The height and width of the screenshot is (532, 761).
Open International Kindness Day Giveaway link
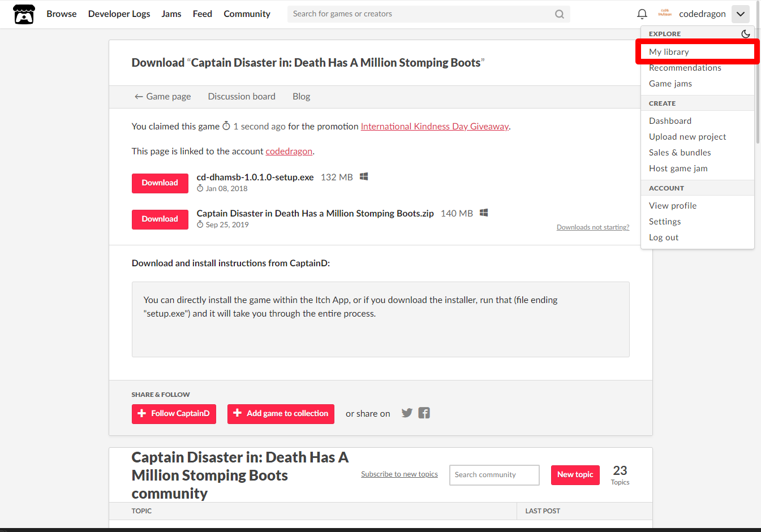[x=435, y=127]
